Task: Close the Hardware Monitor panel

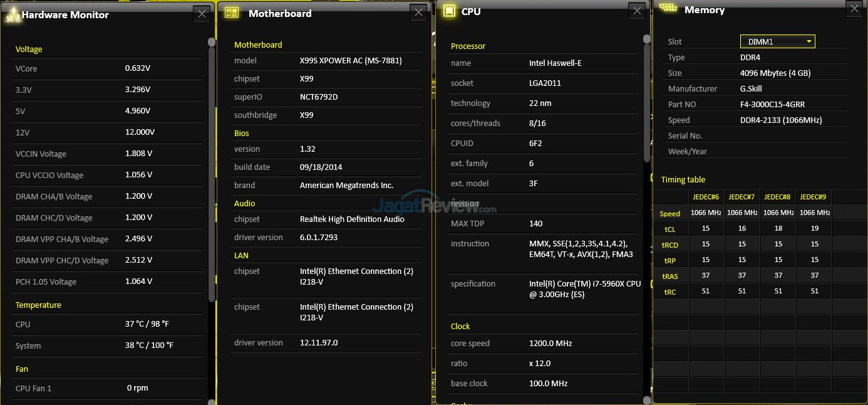Action: (201, 14)
